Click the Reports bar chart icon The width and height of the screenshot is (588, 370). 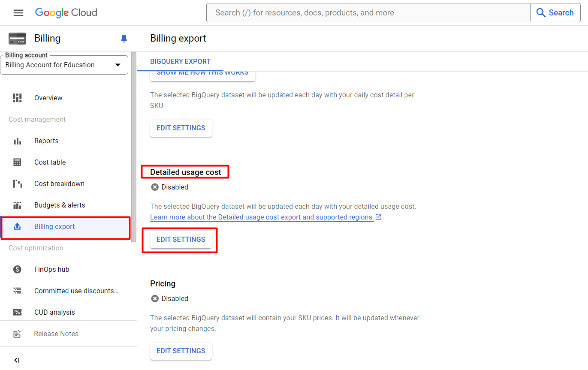17,141
